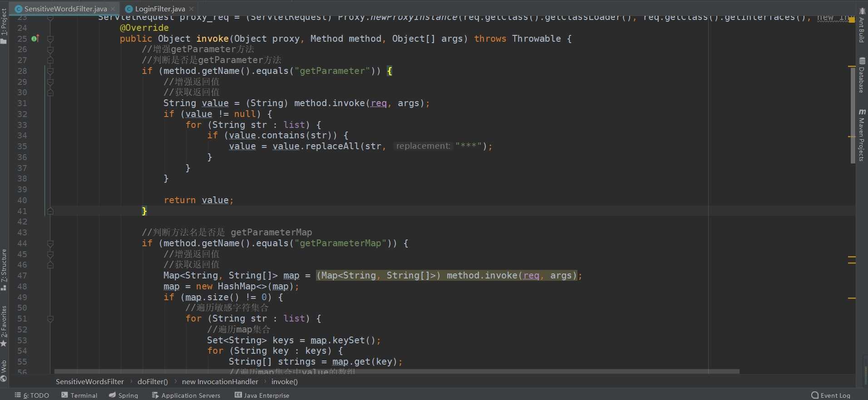
Task: Open the Event Log
Action: click(831, 395)
